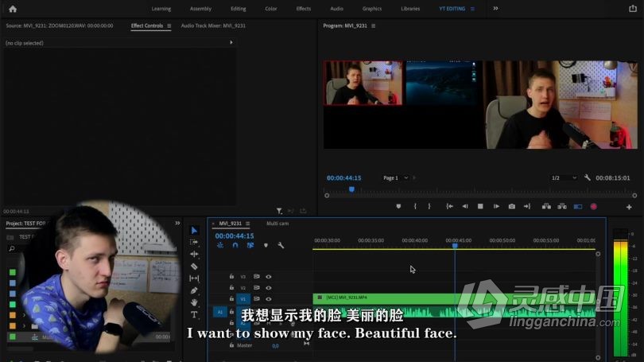Viewport: 644px width, 362px height.
Task: Add a marker in Program monitor
Action: tap(398, 206)
